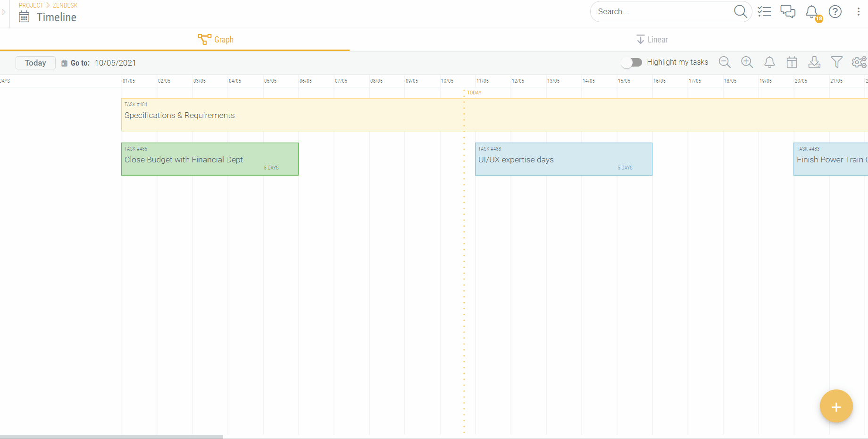Open the help question mark icon
The height and width of the screenshot is (439, 868).
[835, 11]
